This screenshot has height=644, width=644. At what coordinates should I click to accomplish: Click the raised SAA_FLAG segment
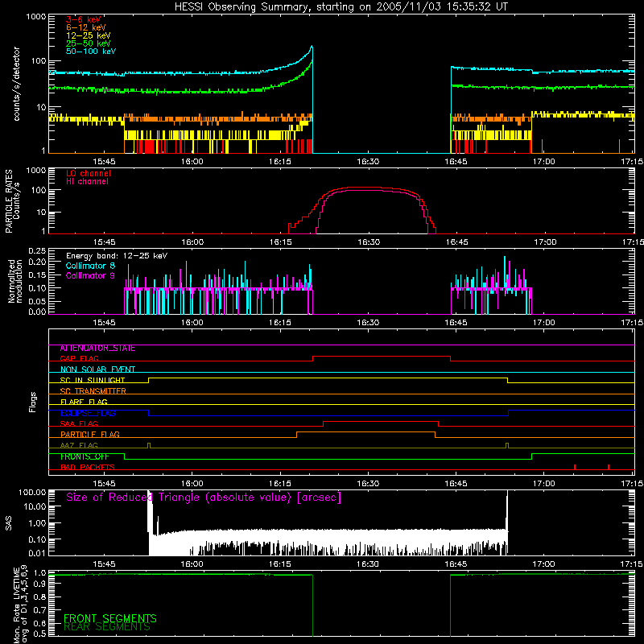[381, 421]
